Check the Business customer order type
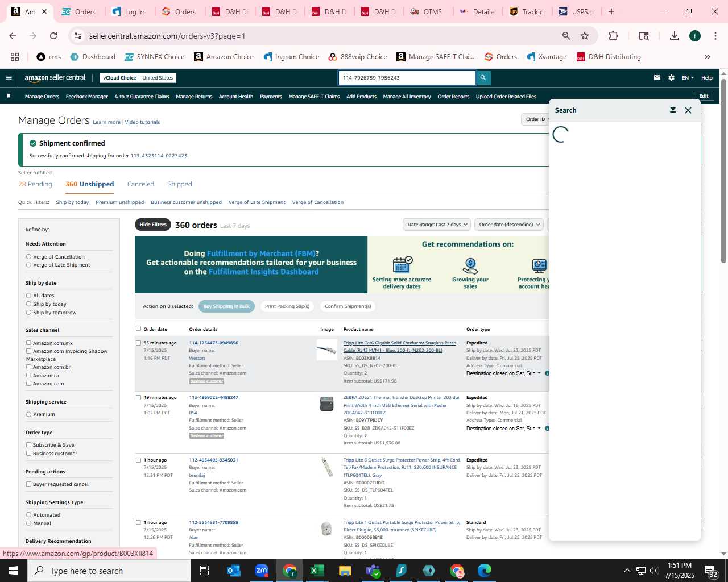Viewport: 728px width, 582px height. pos(28,454)
